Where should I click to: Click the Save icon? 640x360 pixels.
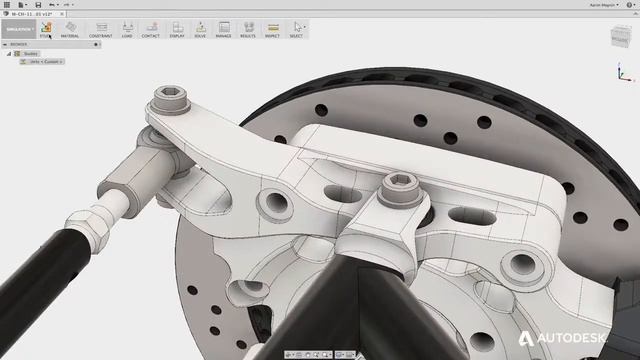[38, 5]
